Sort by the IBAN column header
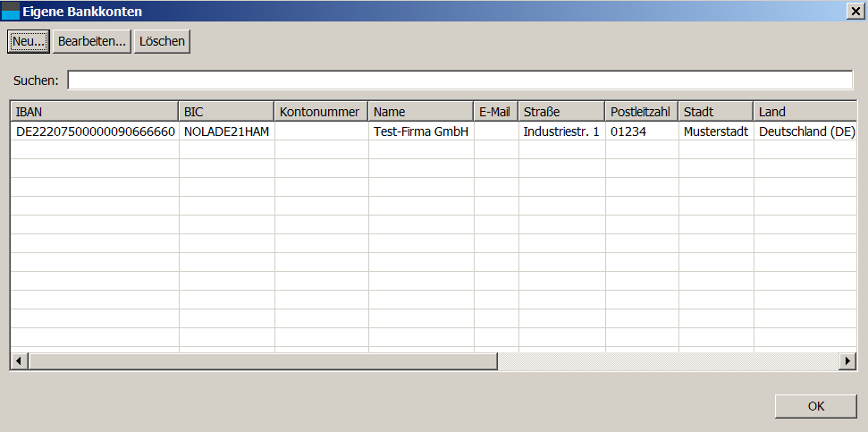Image resolution: width=868 pixels, height=432 pixels. [x=95, y=111]
